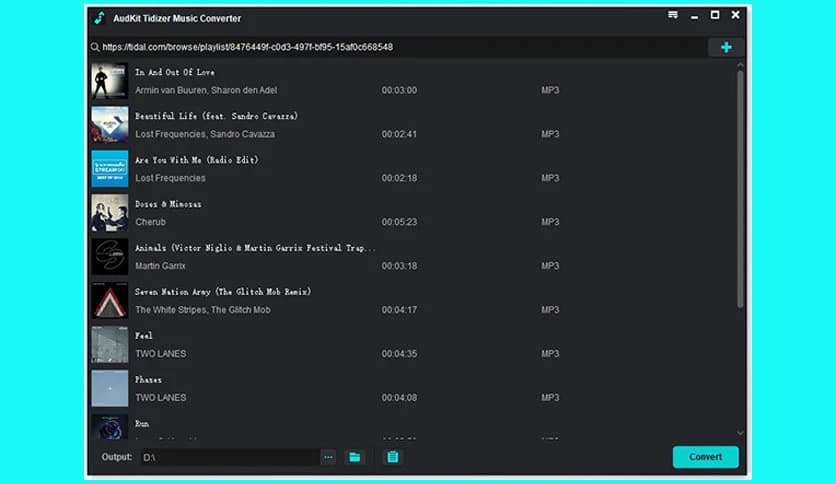Click the Convert button

pyautogui.click(x=705, y=457)
